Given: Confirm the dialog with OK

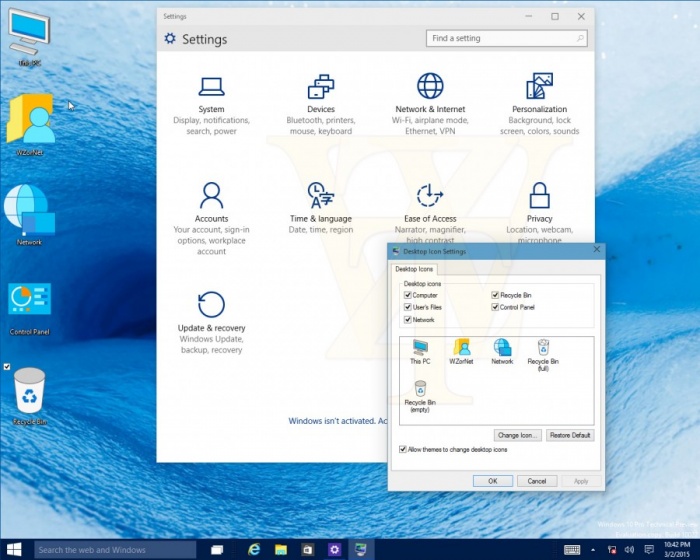Looking at the screenshot, I should (x=493, y=481).
